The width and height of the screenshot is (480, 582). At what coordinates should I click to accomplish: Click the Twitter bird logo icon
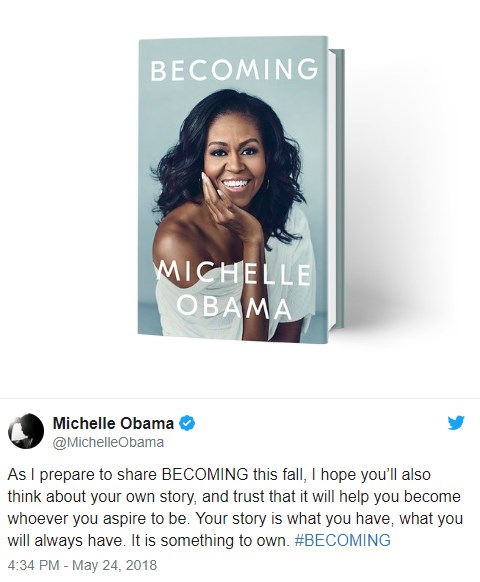456,422
